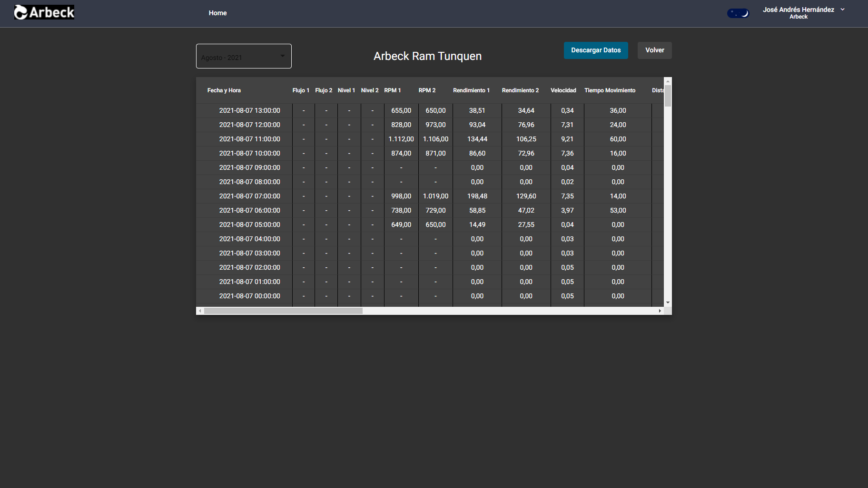
Task: Click the RPM 2 column header
Action: 427,90
